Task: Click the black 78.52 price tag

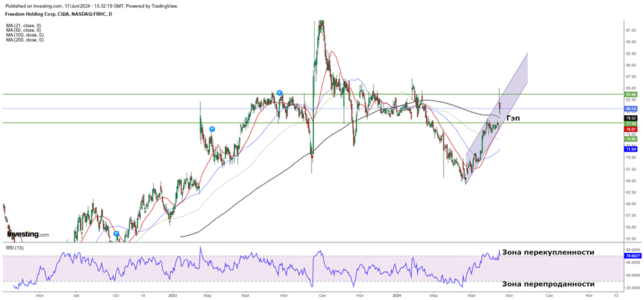Action: [631, 118]
